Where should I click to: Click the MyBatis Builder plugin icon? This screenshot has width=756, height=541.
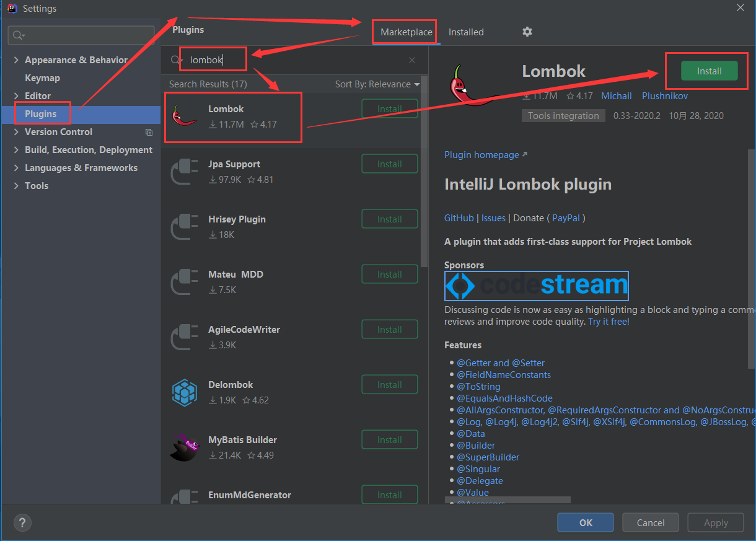click(x=184, y=447)
